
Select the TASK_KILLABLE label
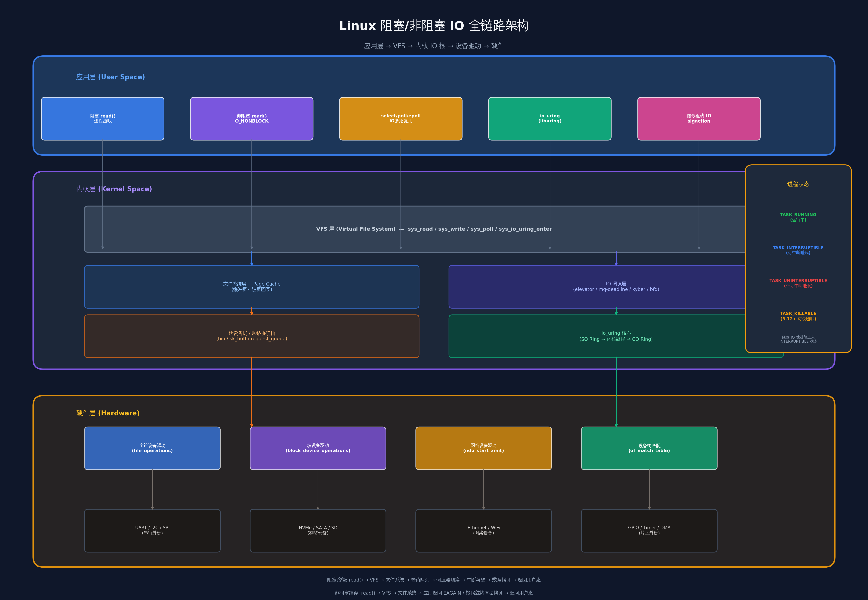(798, 316)
